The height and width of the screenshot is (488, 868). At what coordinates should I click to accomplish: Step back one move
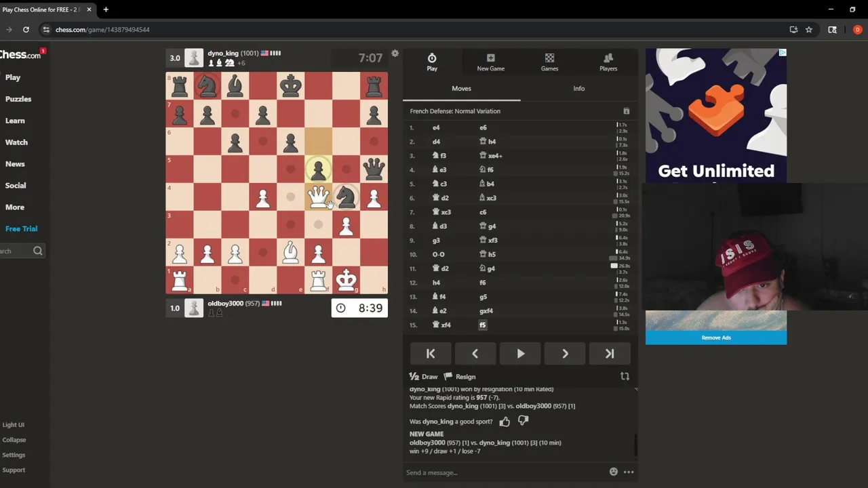point(475,354)
